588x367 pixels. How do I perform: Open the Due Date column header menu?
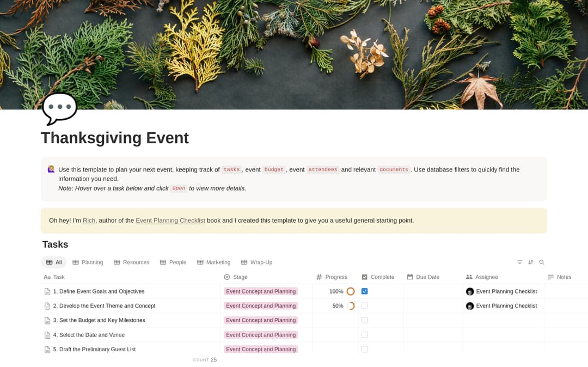click(x=423, y=277)
